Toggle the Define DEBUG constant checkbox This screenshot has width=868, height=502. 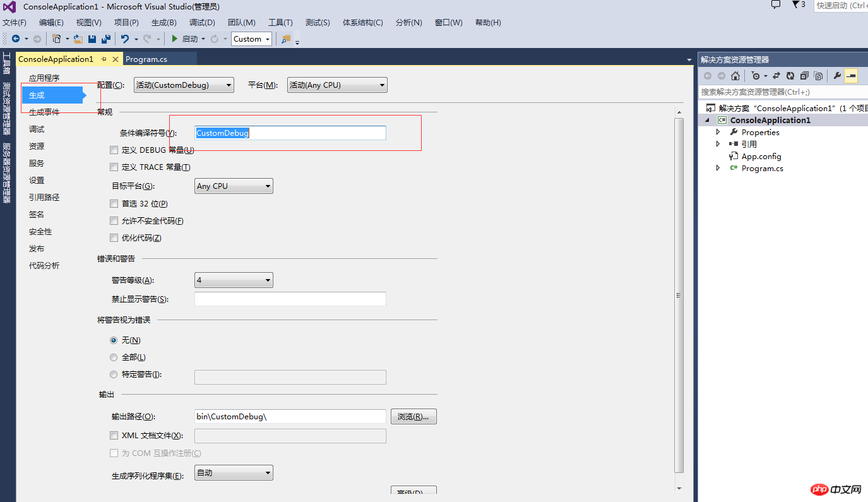[114, 150]
